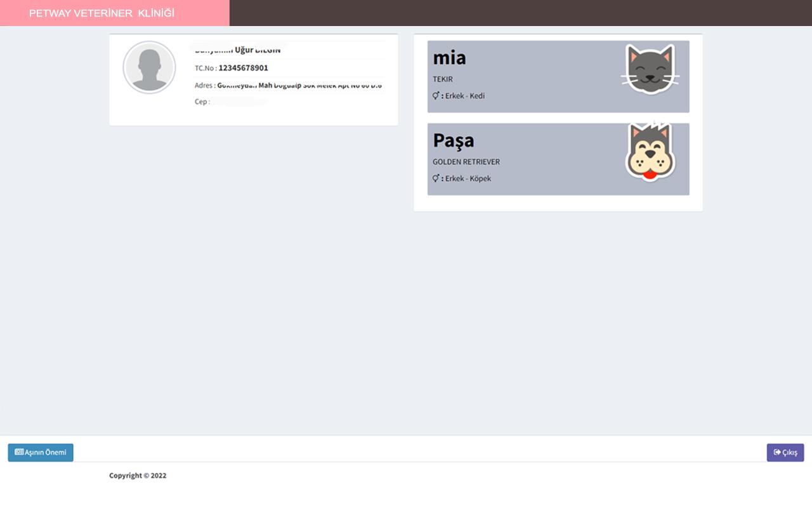
Task: Click the Erkek - Köpek text
Action: (468, 178)
